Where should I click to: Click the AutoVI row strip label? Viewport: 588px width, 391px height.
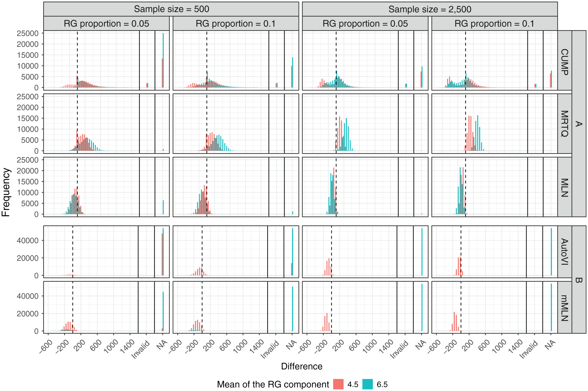(564, 252)
